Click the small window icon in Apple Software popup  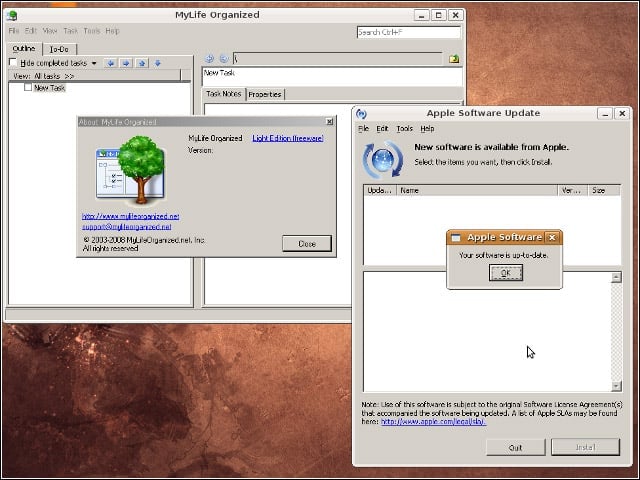456,238
